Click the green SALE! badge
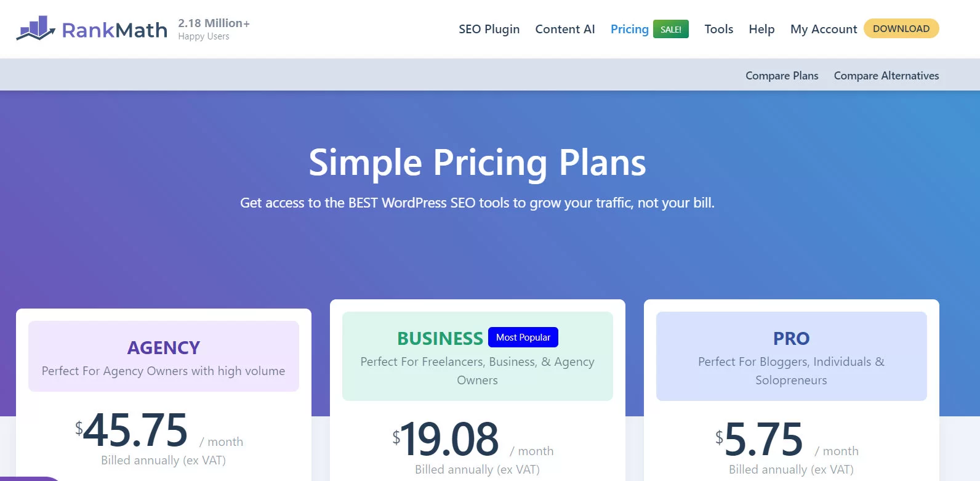Image resolution: width=980 pixels, height=481 pixels. coord(670,29)
